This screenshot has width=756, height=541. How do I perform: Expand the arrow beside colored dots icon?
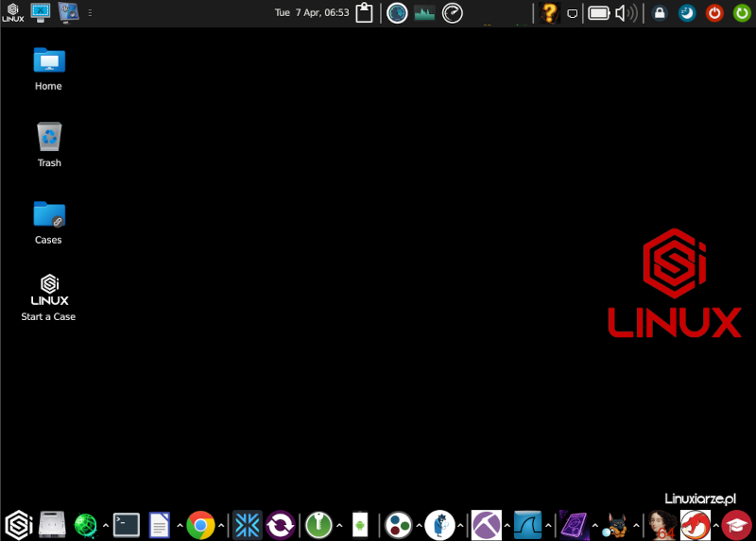tap(419, 525)
